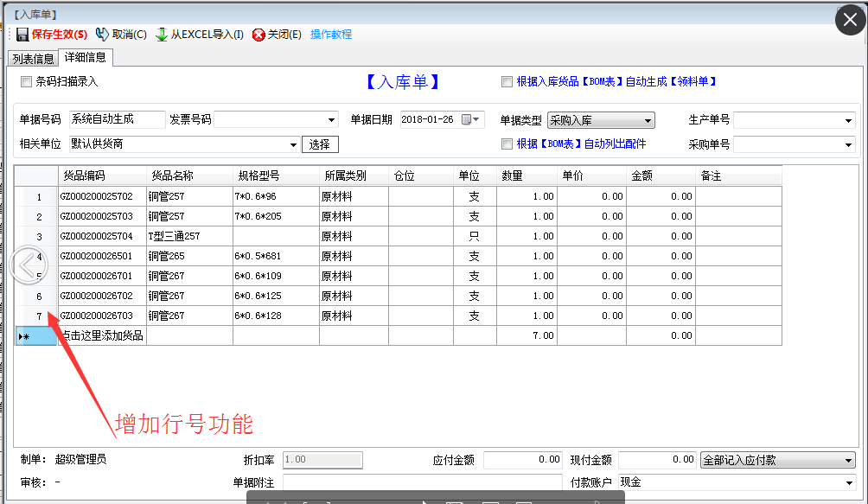Click the 选择 button for related unit
This screenshot has height=504, width=868.
(320, 144)
